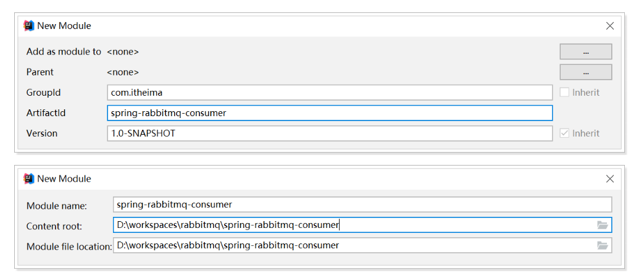Click the Module name text field
Viewport: 644px width, 278px height.
[x=362, y=204]
